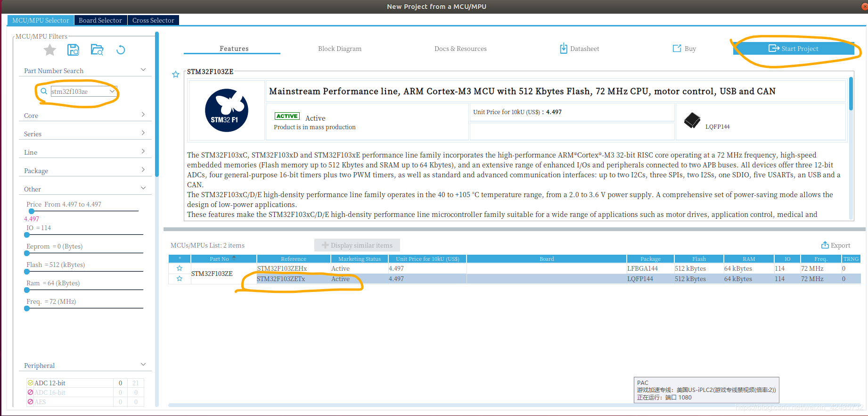This screenshot has width=868, height=416.
Task: Click the save filters floppy disk icon
Action: point(73,50)
